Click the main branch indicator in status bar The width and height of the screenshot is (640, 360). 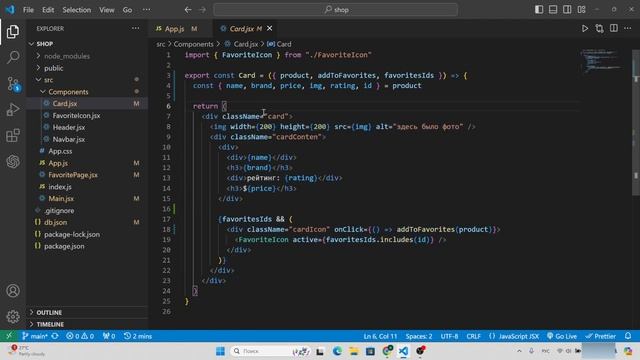pos(36,336)
